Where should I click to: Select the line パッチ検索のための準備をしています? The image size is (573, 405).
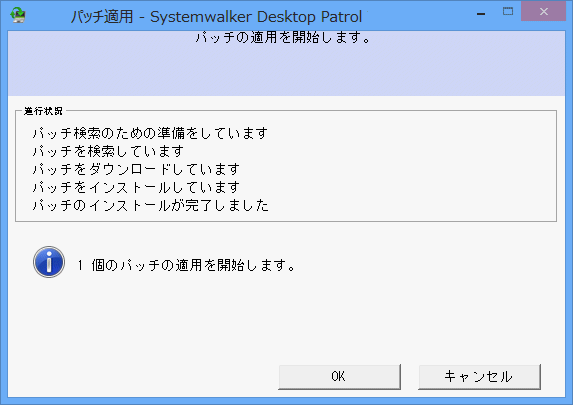150,133
